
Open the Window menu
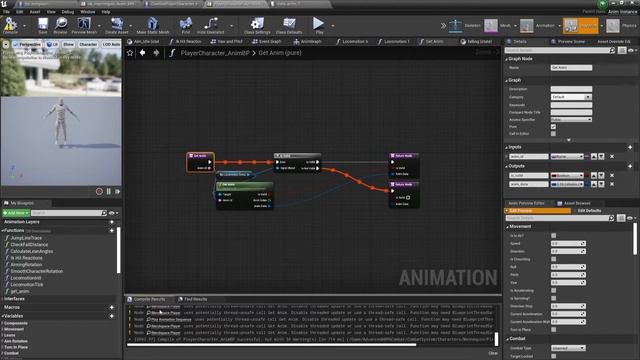87,12
